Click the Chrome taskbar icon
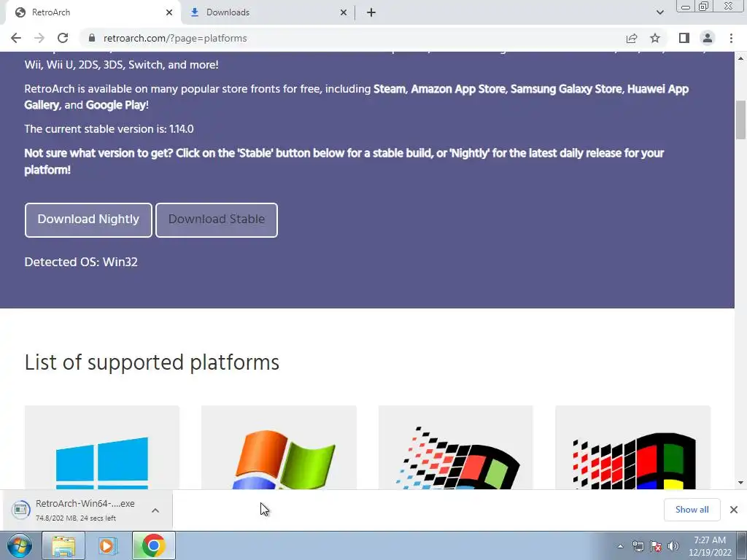Viewport: 747px width, 560px height. [x=153, y=545]
